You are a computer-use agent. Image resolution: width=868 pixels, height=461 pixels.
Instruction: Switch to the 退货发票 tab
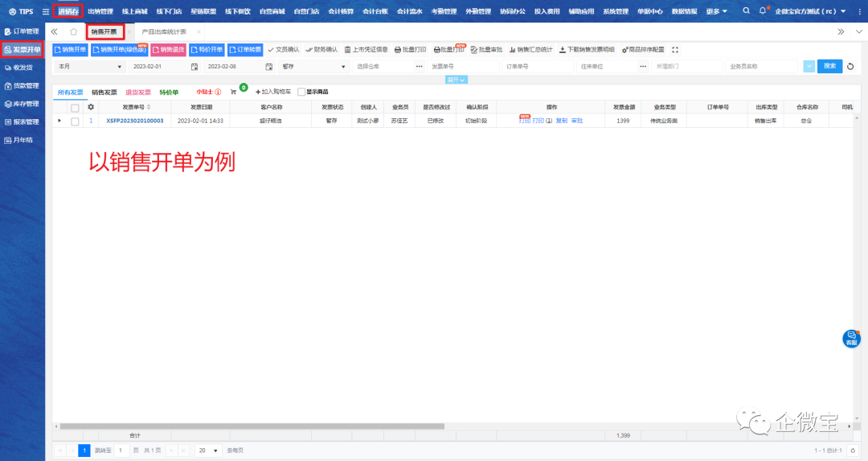[x=138, y=92]
